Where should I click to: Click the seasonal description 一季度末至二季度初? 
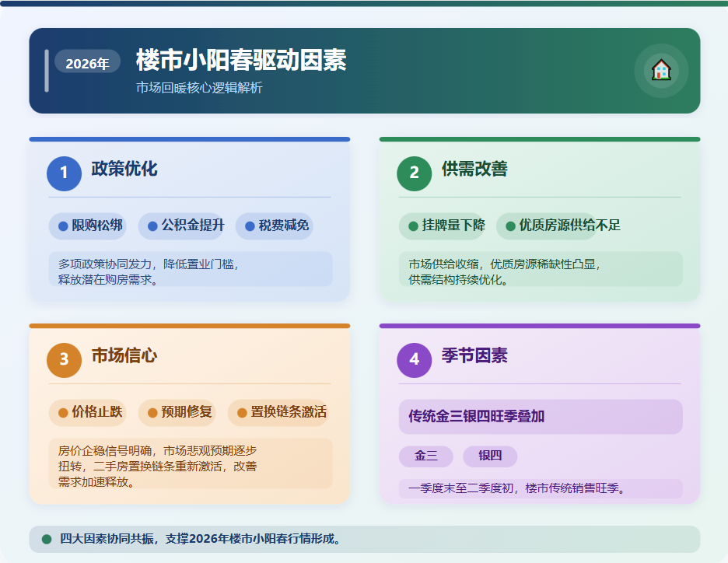tap(541, 488)
